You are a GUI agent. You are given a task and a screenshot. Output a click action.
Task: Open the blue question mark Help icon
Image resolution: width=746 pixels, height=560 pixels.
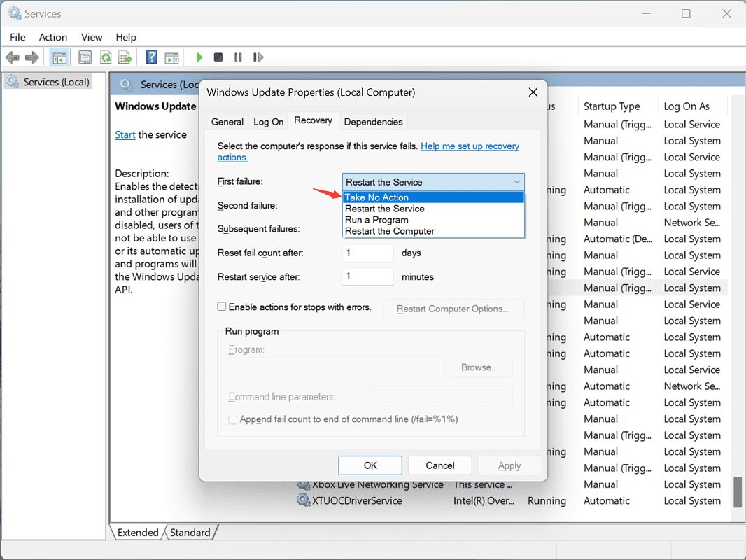(151, 57)
